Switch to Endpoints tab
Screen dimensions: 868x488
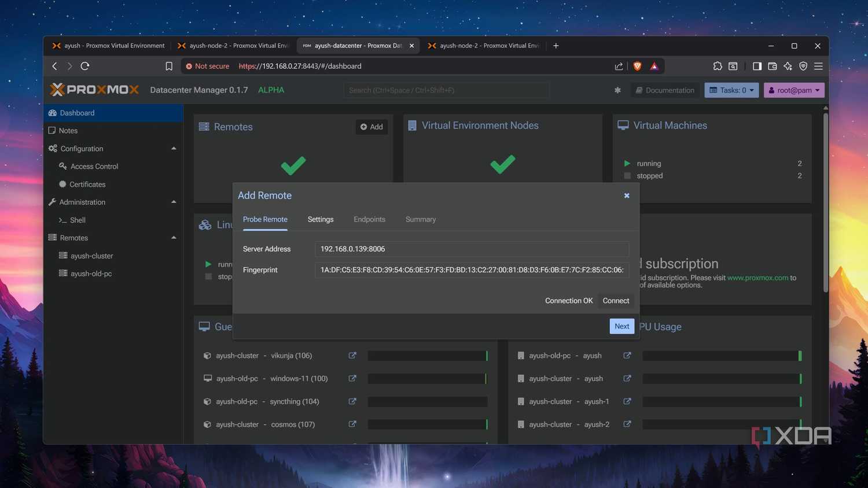(x=369, y=220)
